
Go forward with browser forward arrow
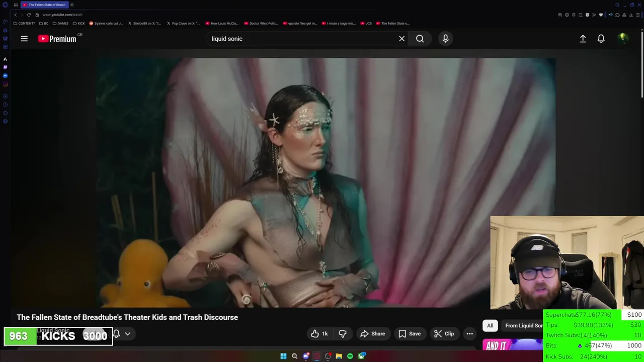[22, 15]
